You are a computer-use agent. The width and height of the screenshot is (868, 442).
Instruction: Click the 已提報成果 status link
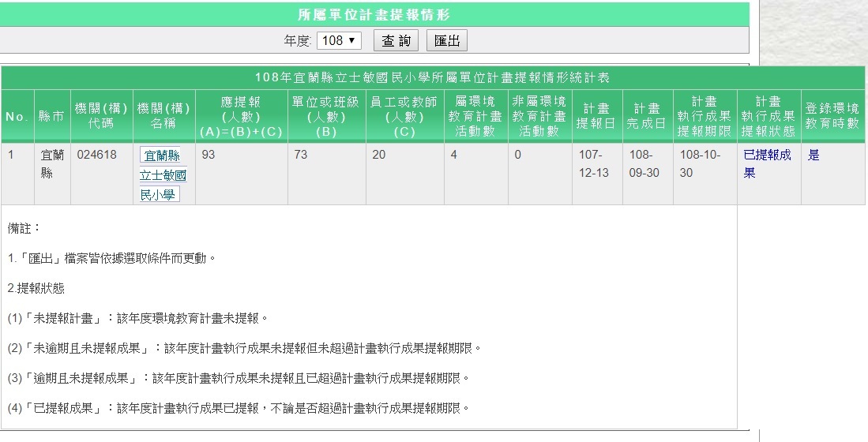coord(767,163)
